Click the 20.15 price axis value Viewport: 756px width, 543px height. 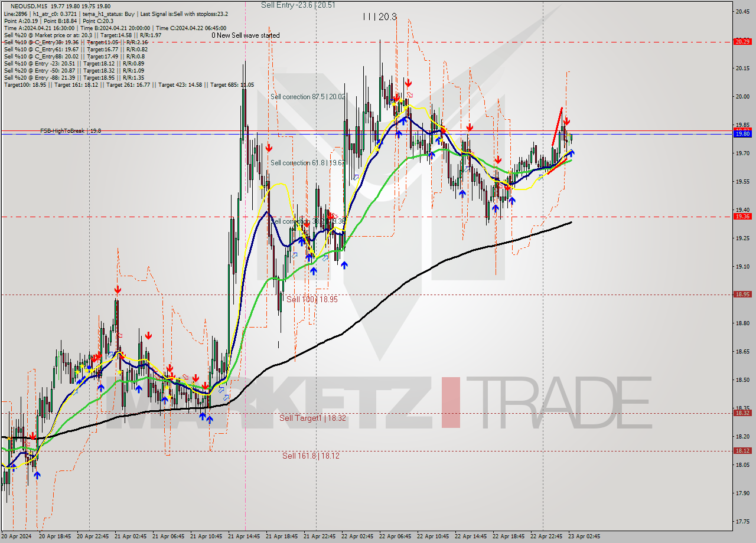pos(742,68)
